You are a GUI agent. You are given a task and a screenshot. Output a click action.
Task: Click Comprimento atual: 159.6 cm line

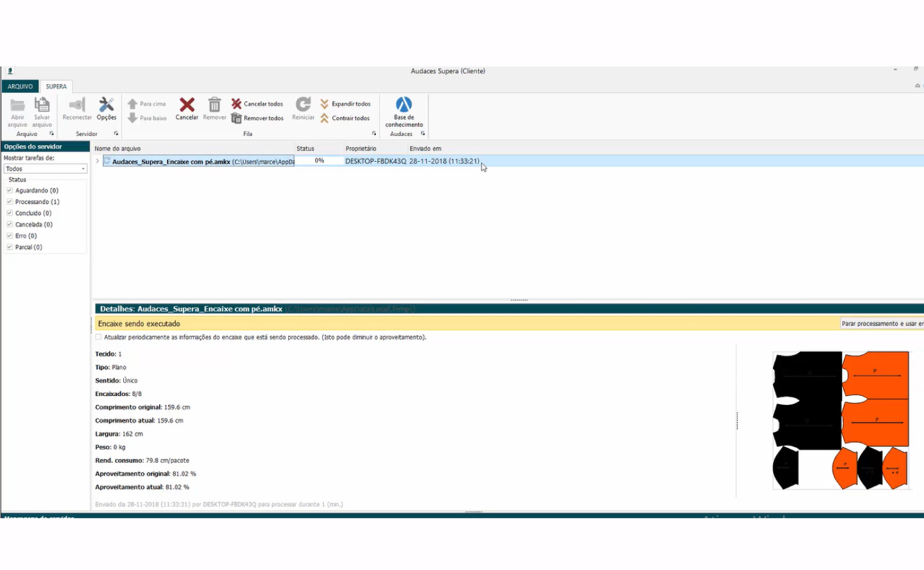pyautogui.click(x=139, y=420)
